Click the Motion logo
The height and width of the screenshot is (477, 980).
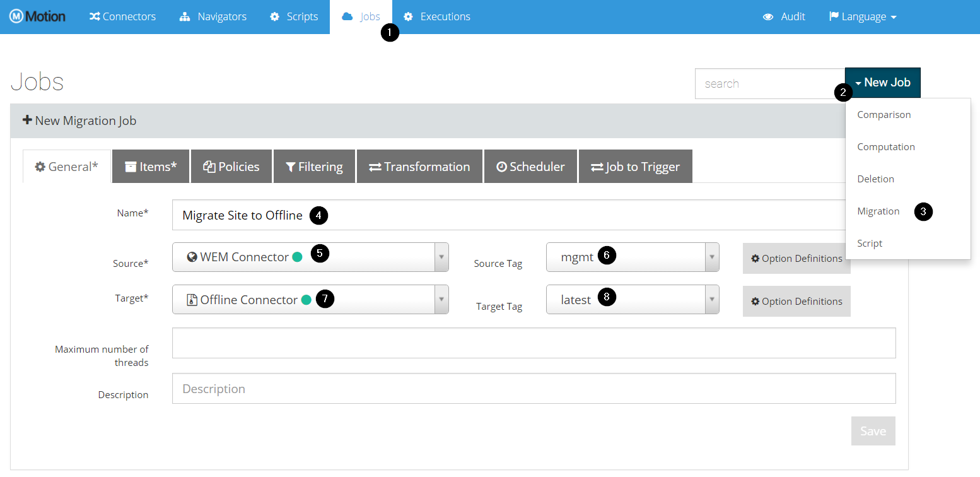[38, 16]
